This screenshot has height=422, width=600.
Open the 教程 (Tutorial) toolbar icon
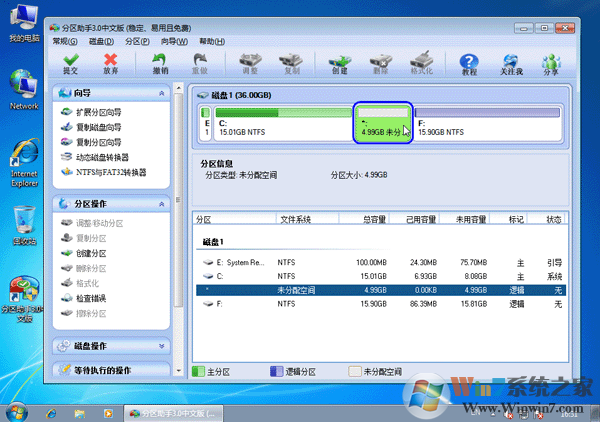(x=469, y=63)
